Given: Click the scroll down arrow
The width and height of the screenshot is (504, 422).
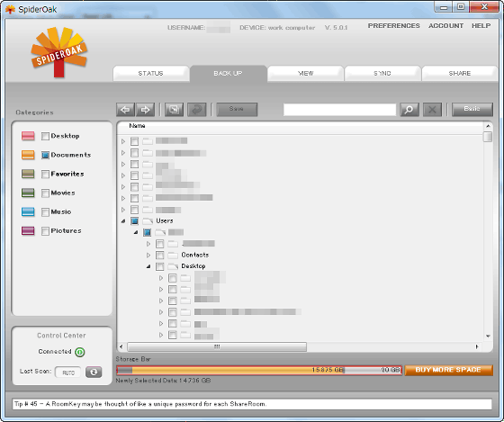Looking at the screenshot, I should tap(488, 337).
